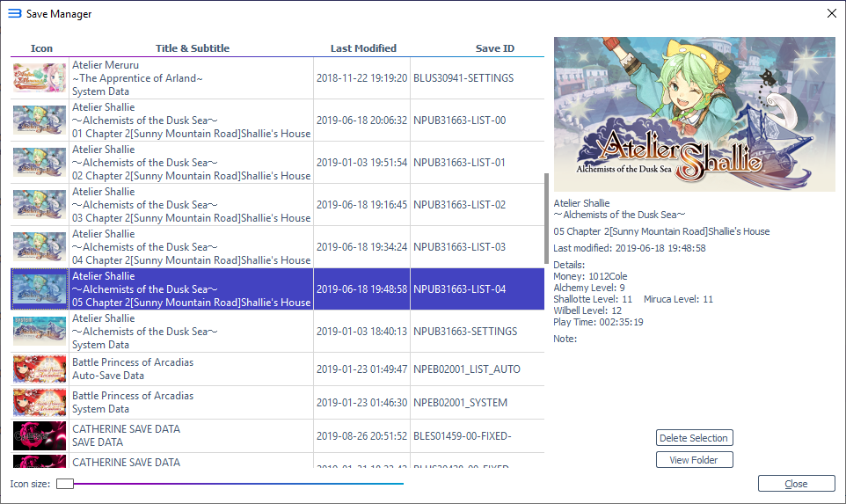Click date 2019-01-23 01:46:30
846x504 pixels.
coord(361,403)
